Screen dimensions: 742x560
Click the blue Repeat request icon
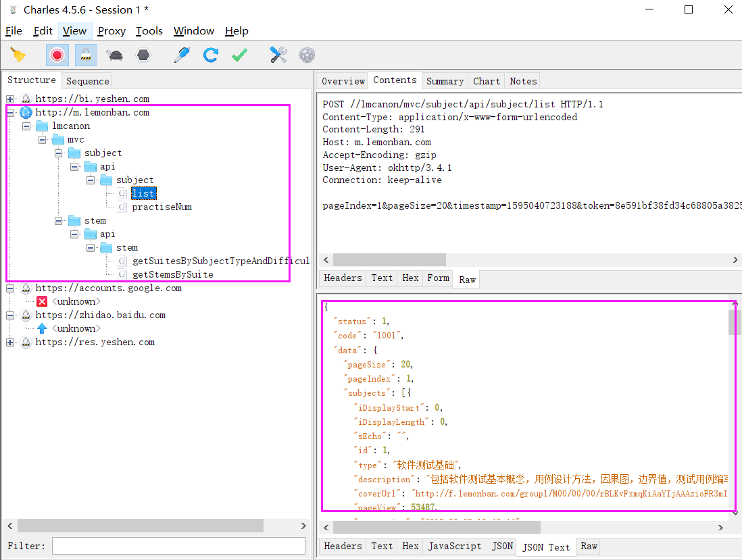(211, 55)
